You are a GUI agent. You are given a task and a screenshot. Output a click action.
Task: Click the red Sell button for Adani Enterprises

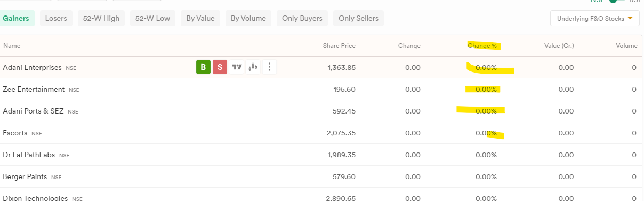click(220, 67)
